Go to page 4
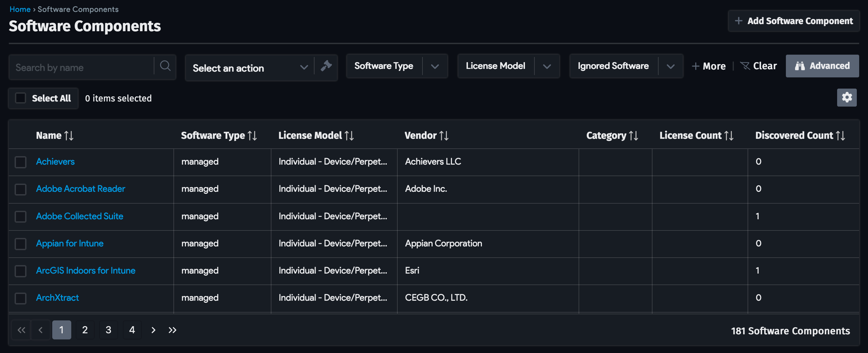868x353 pixels. pyautogui.click(x=132, y=330)
